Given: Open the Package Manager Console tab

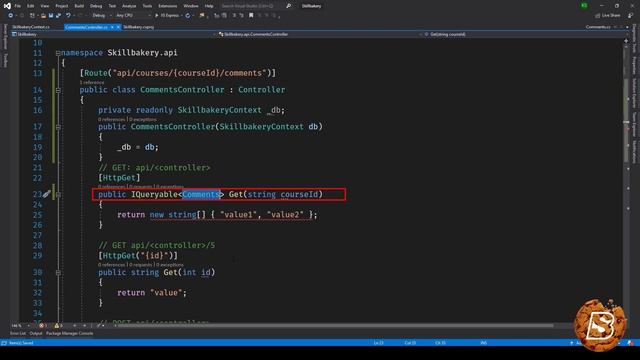Looking at the screenshot, I should pyautogui.click(x=69, y=333).
